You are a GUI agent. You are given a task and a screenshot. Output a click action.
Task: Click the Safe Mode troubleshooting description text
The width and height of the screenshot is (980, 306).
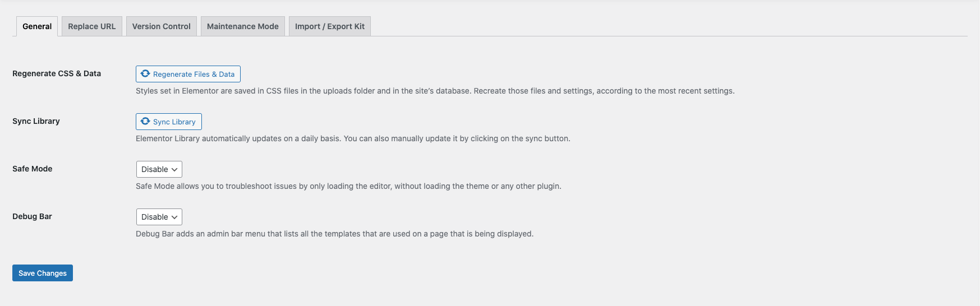[x=348, y=186]
